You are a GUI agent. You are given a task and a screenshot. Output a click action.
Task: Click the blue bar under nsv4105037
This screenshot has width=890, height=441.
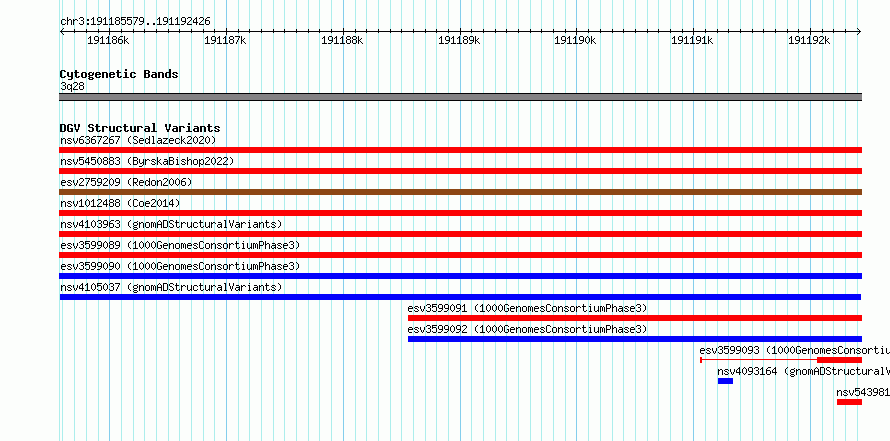[x=460, y=297]
